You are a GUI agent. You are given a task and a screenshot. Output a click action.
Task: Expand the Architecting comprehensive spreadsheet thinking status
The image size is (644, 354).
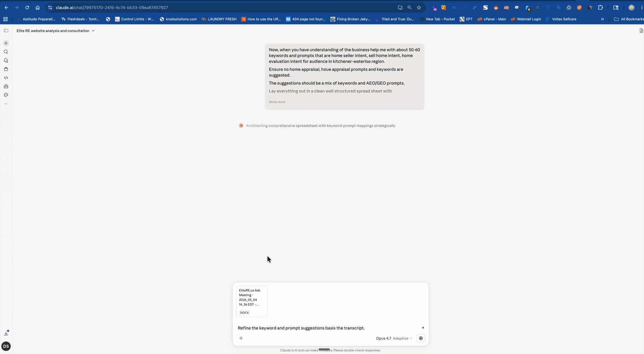[x=320, y=126]
